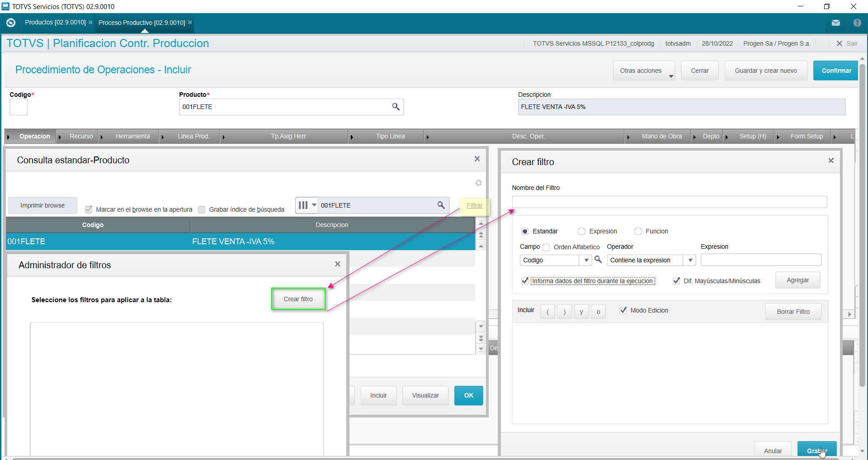Enable the Orden Alfabetico checkbox
Viewport: 868px width, 460px height.
pyautogui.click(x=546, y=247)
